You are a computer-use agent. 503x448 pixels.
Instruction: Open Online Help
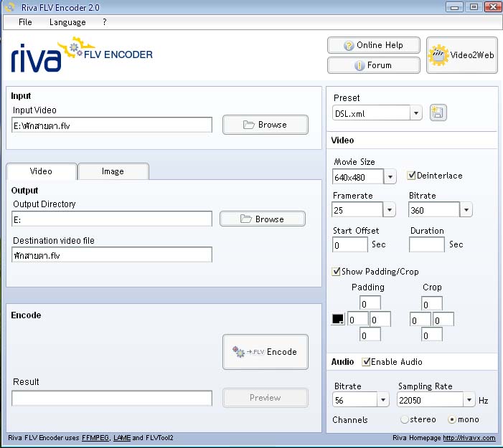tap(374, 45)
